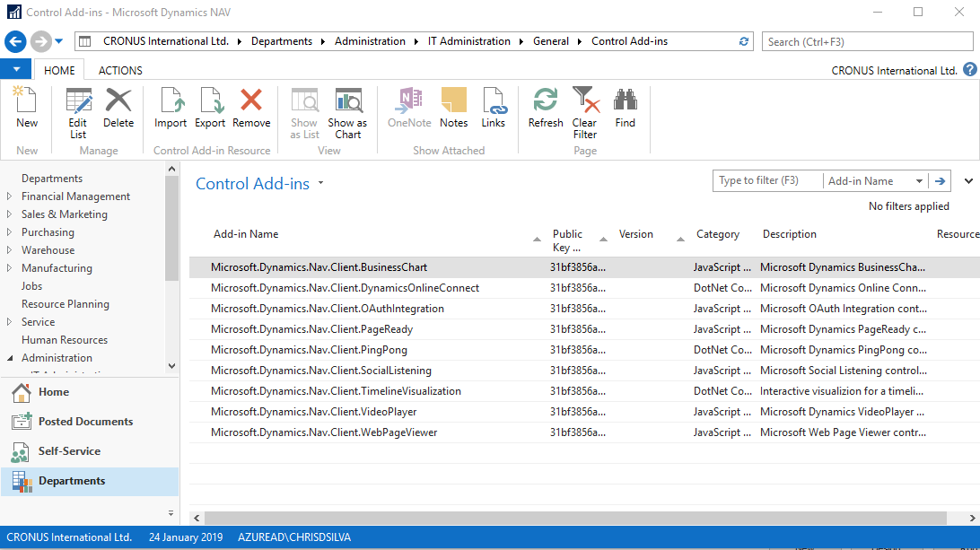Open Self-Service in navigation pane
Screen dimensions: 980x550
[90, 450]
